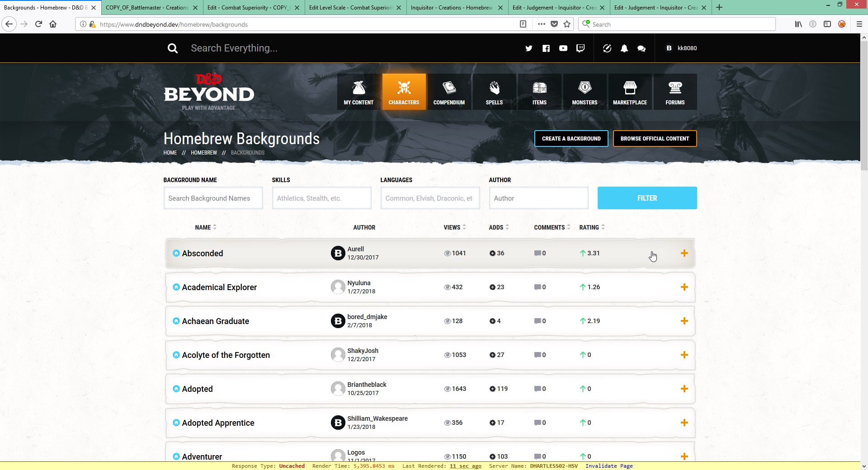
Task: Reload the current page
Action: (x=39, y=24)
